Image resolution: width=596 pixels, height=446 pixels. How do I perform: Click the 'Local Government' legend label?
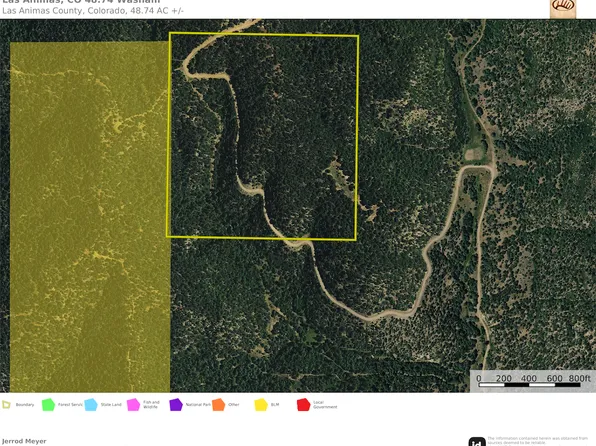coord(325,405)
